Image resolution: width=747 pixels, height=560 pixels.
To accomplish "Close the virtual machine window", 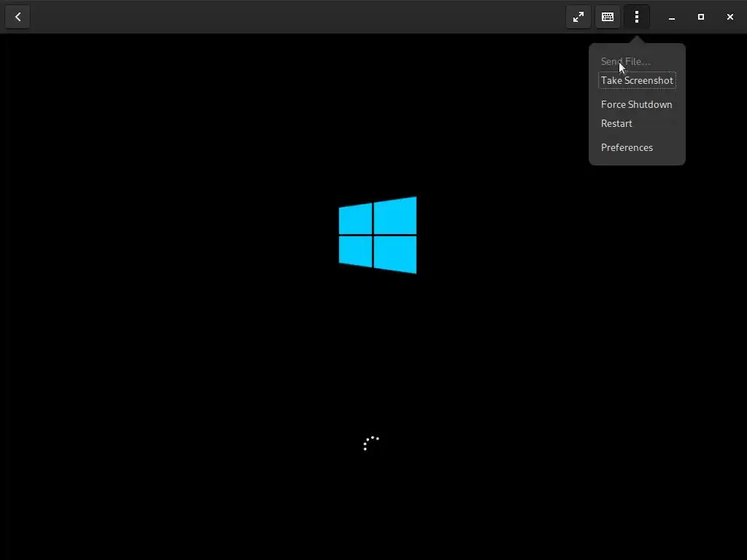I will click(x=729, y=17).
